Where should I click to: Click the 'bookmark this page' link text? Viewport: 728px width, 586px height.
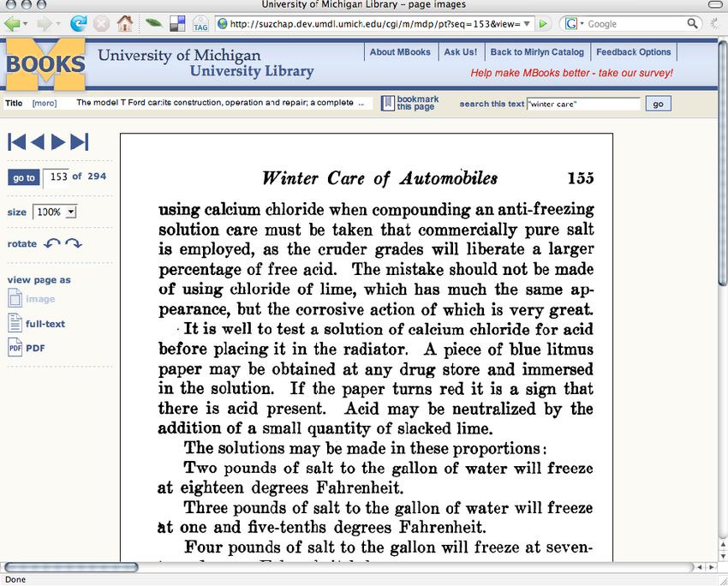coord(418,103)
